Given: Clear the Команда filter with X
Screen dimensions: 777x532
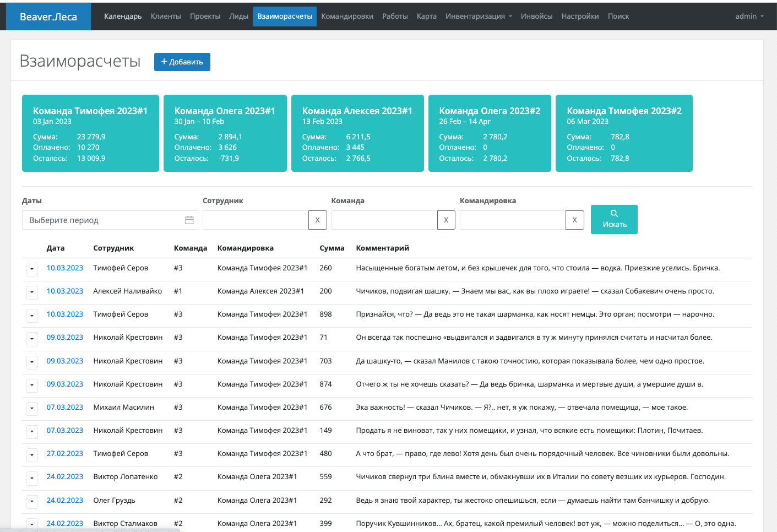Looking at the screenshot, I should pos(446,220).
